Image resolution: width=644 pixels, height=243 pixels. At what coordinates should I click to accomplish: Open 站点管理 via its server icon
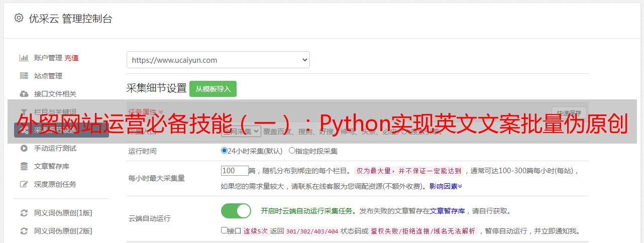point(24,76)
